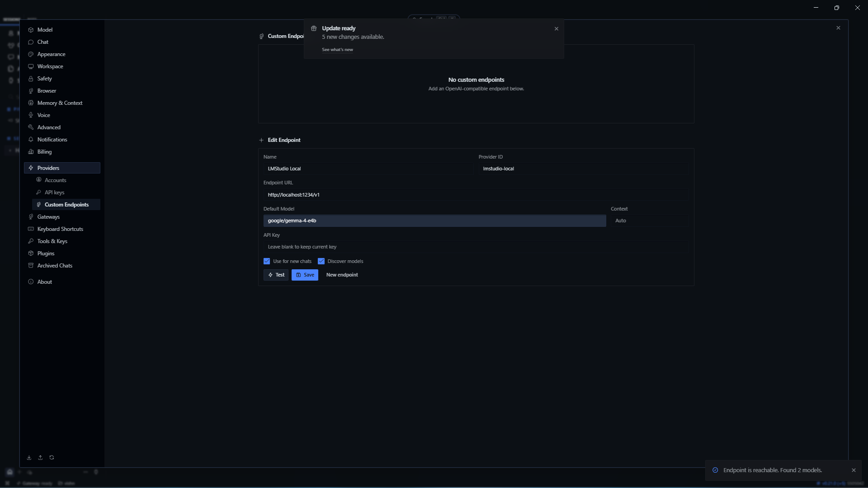Click the lock icon beside Safety
The image size is (868, 488).
31,79
